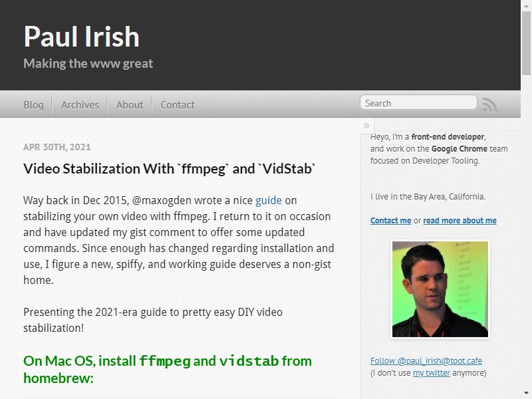Open the About menu item

[x=130, y=105]
